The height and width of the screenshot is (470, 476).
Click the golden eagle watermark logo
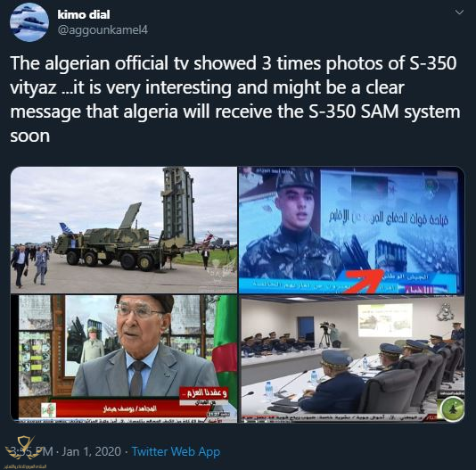pos(24,448)
